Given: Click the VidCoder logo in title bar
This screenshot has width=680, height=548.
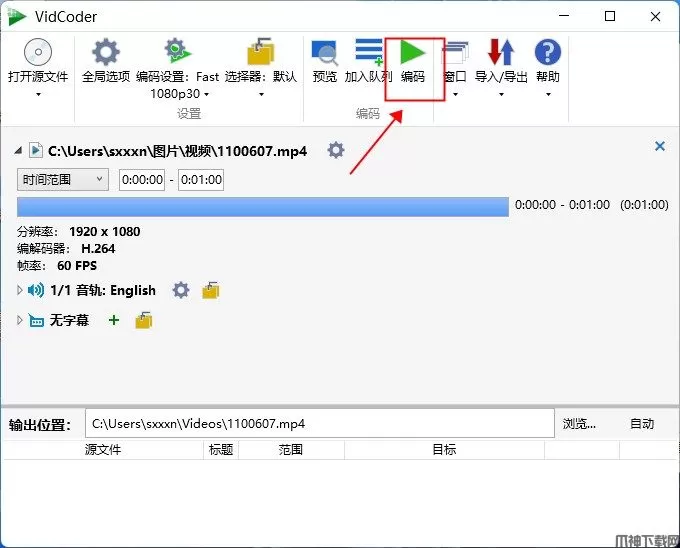Looking at the screenshot, I should 16,17.
